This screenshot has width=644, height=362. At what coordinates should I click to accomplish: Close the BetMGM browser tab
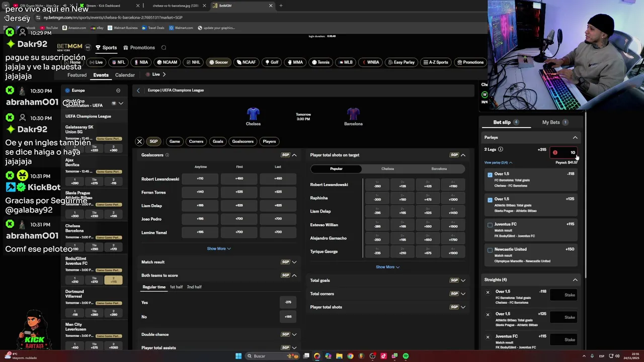click(271, 6)
